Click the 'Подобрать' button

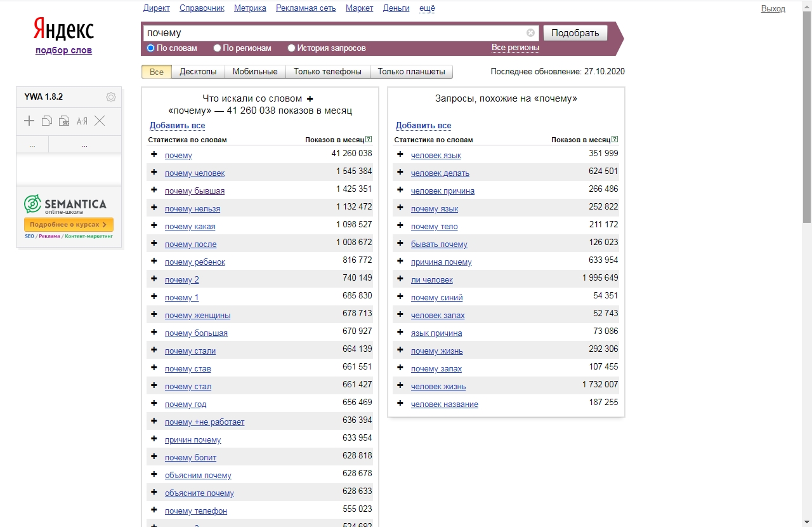575,33
